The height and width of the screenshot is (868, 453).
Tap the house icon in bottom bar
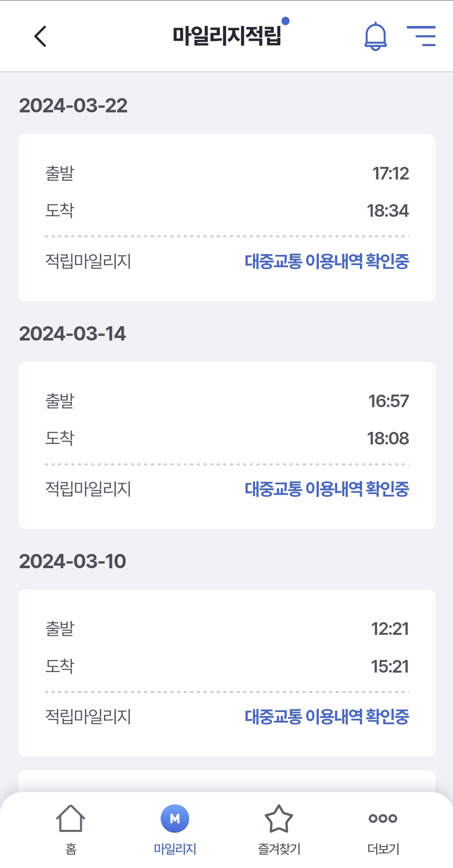coord(70,818)
